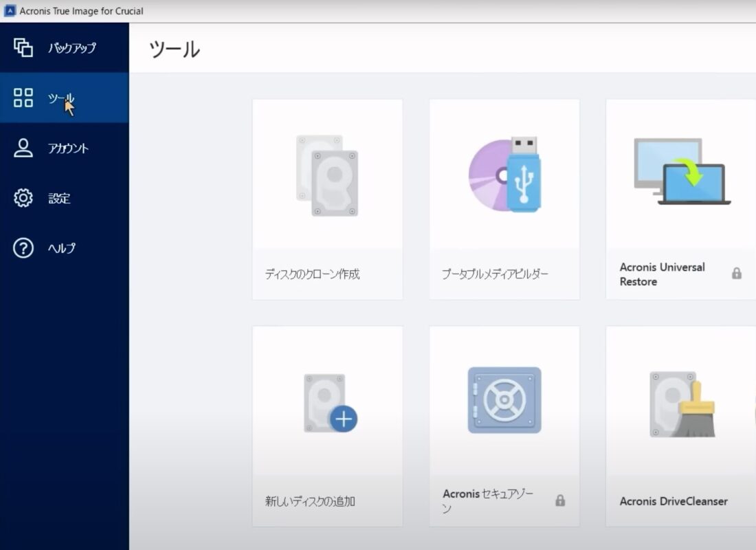
Task: Click the lock icon beside Universal Restore
Action: (x=737, y=274)
